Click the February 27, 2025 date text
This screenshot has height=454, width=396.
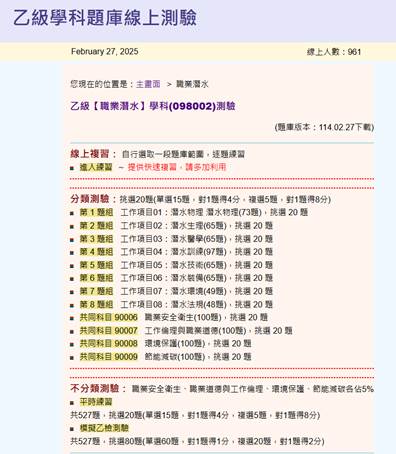[x=105, y=51]
